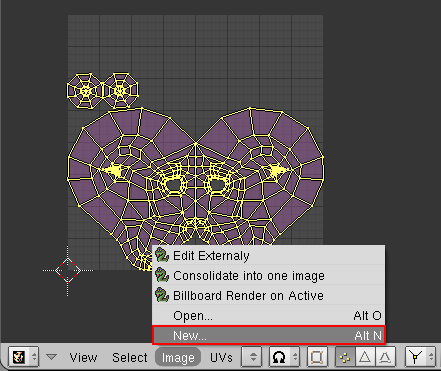Open the editor type selector arrows
The width and height of the screenshot is (441, 371).
click(34, 357)
